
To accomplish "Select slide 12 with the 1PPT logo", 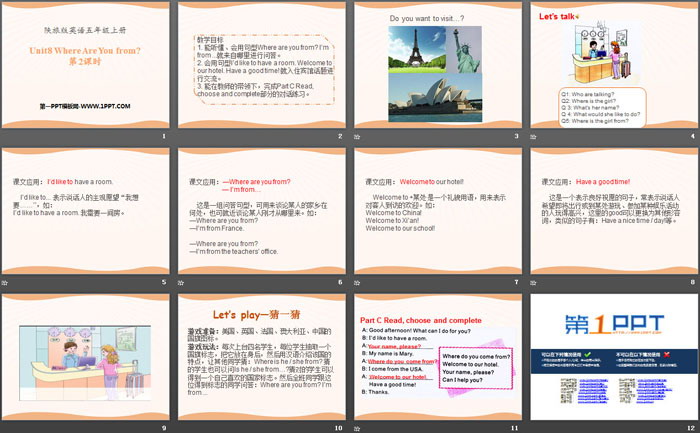I will [x=614, y=357].
